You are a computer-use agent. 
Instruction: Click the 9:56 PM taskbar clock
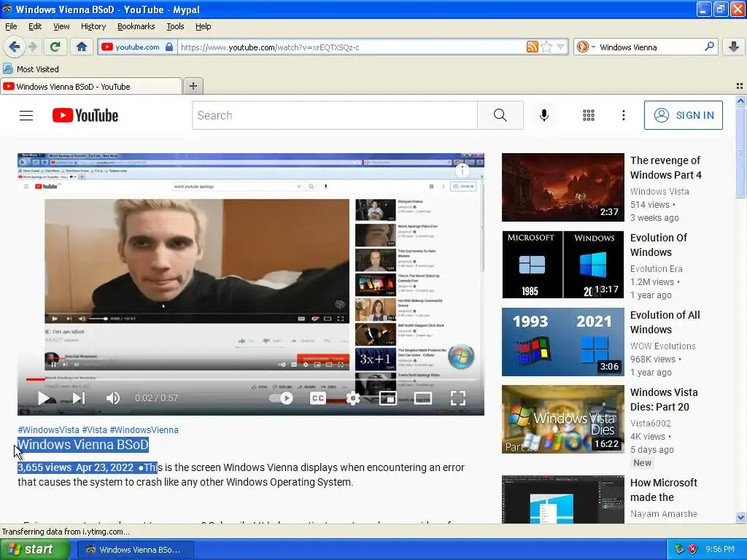[x=720, y=549]
